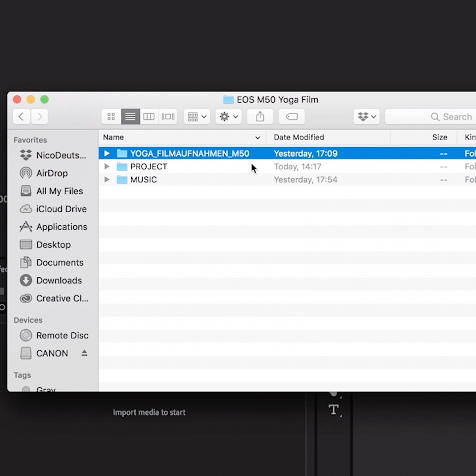
Task: Click the Tags sidebar heading
Action: click(x=22, y=375)
